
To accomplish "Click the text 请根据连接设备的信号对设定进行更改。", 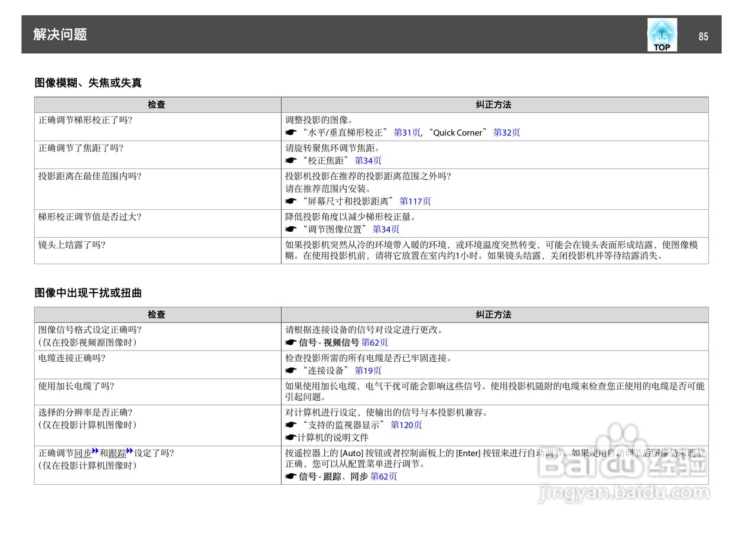I will [364, 330].
